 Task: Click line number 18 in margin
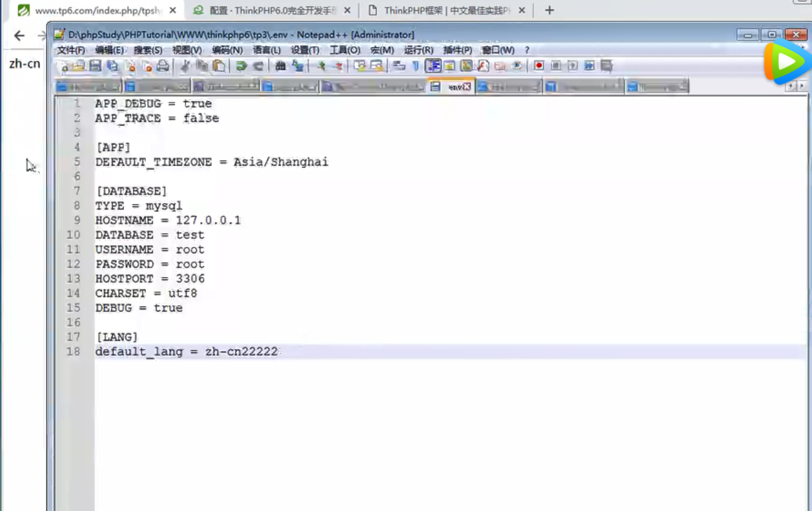coord(73,352)
